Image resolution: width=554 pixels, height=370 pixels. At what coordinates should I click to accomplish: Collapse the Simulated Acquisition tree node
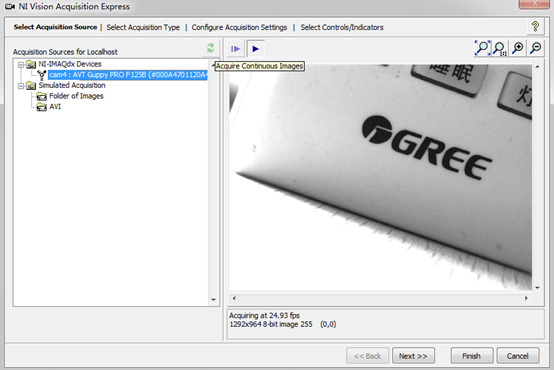point(21,86)
